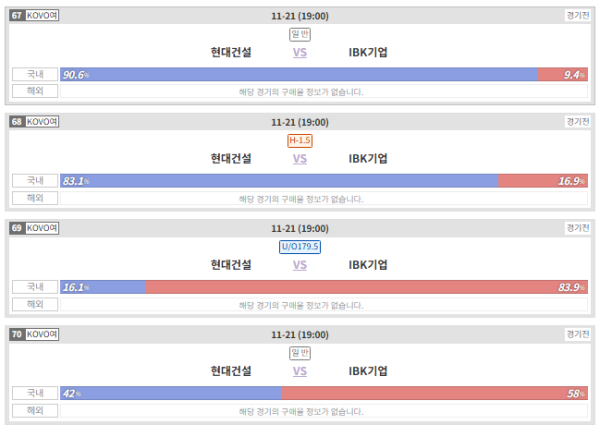
Task: Click the 국내 label in match 67
Action: coord(35,74)
